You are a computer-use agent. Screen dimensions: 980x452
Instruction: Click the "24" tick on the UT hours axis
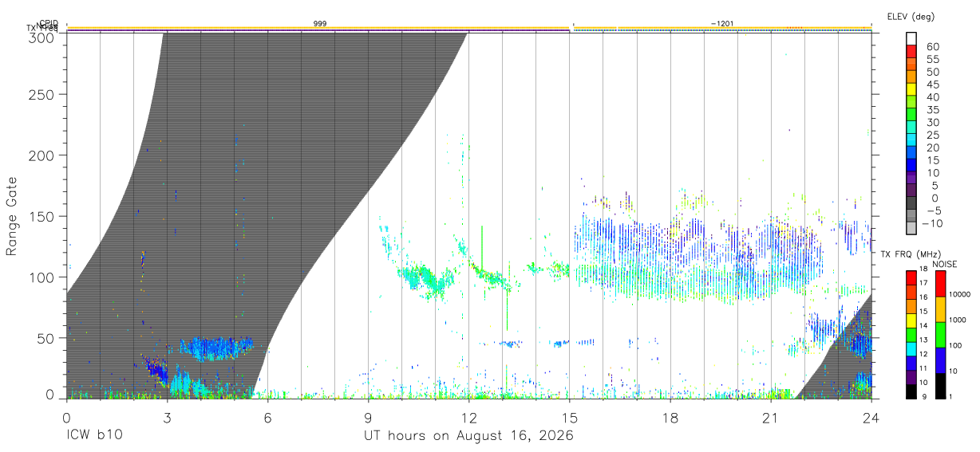pos(871,418)
